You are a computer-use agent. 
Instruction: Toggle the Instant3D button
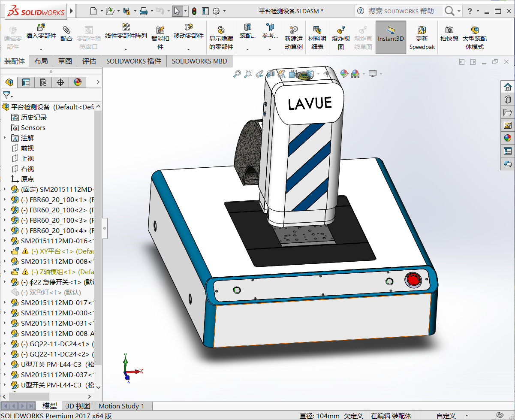[x=391, y=37]
